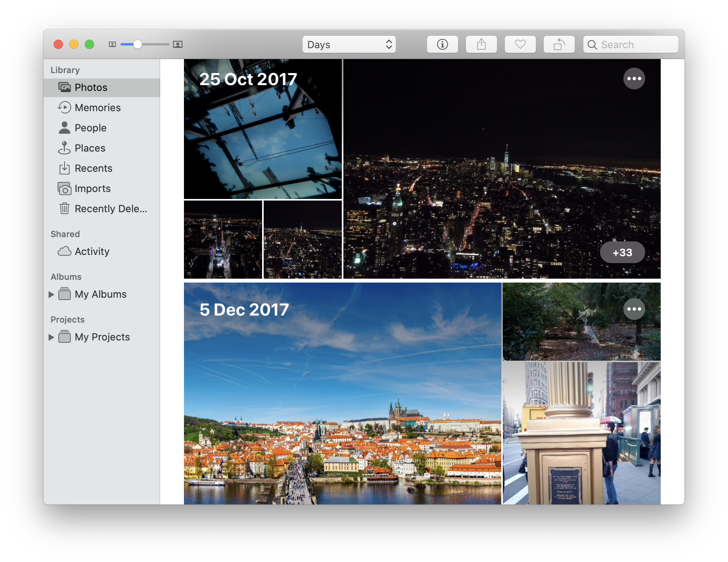The width and height of the screenshot is (728, 562).
Task: Adjust the thumbnail zoom slider
Action: click(x=138, y=45)
